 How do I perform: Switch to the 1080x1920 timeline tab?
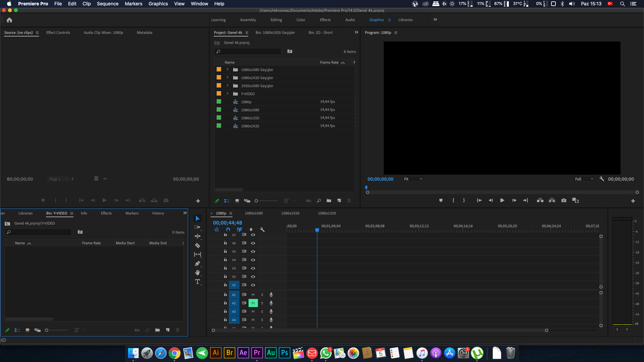click(x=290, y=213)
